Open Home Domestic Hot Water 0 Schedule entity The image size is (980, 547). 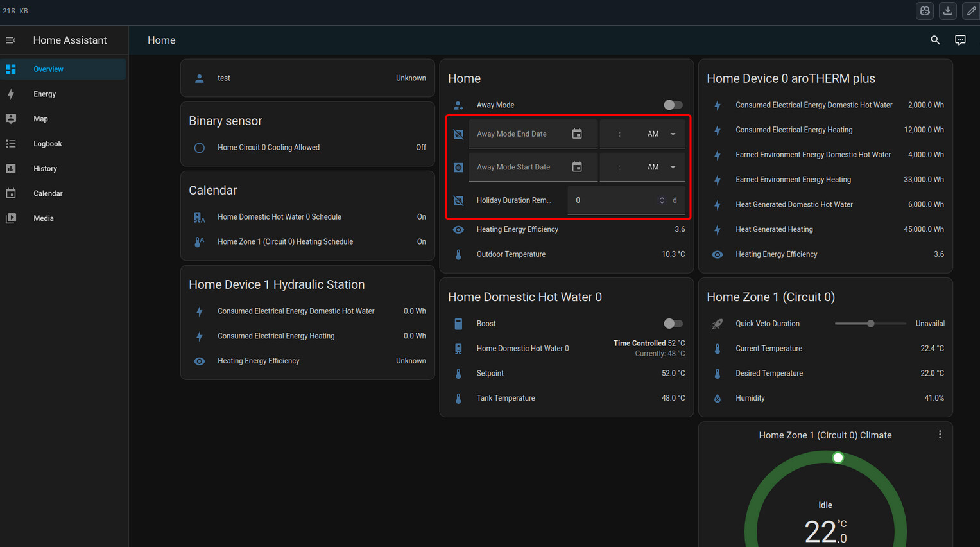pos(279,217)
